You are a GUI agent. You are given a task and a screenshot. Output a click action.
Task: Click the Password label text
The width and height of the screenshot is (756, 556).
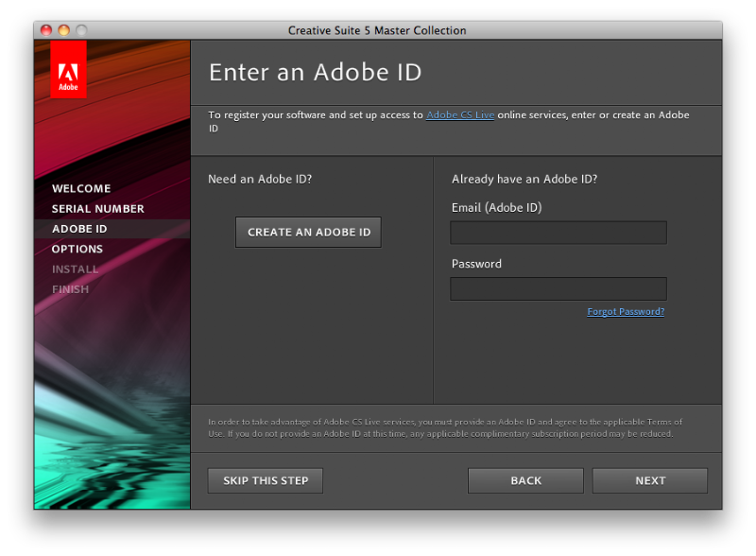(476, 264)
